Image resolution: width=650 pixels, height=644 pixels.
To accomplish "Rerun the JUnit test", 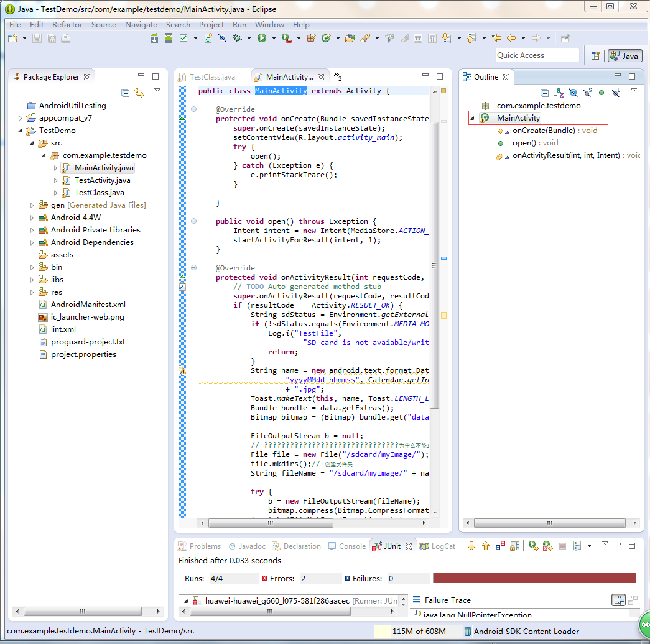I will (x=533, y=546).
